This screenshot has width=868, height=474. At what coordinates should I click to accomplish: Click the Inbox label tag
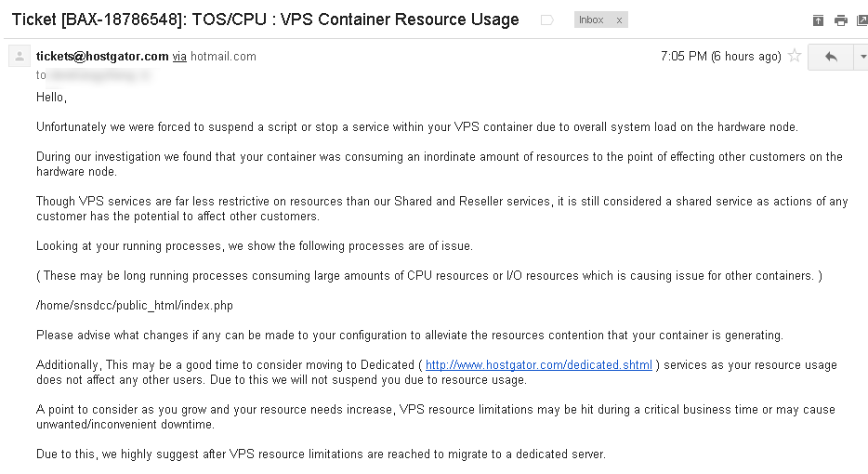click(591, 20)
